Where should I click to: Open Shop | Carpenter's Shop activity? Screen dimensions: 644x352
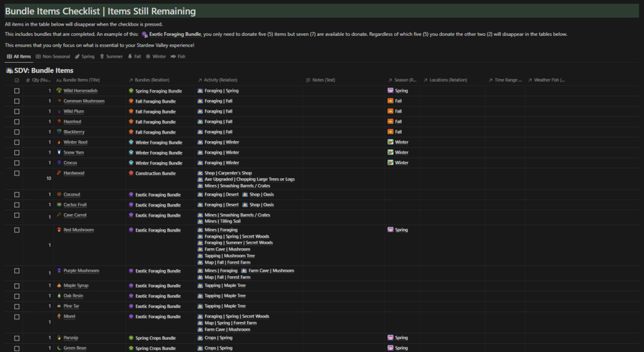click(x=228, y=173)
